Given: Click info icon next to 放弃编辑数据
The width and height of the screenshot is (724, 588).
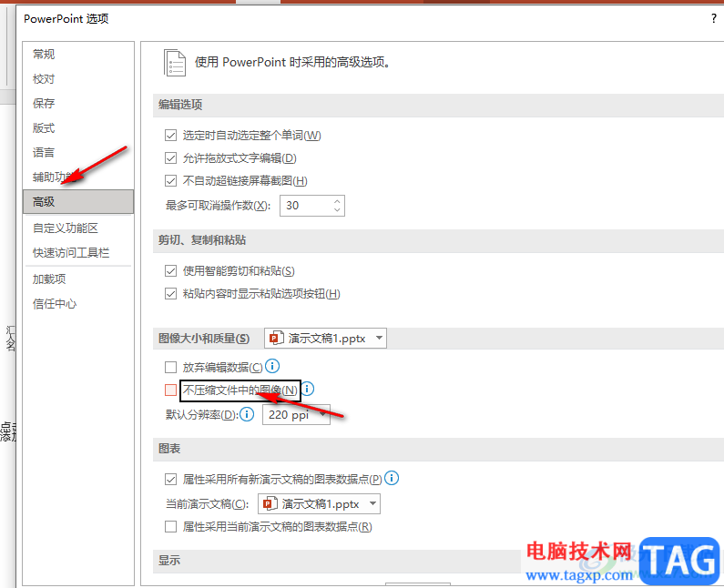Looking at the screenshot, I should pyautogui.click(x=272, y=367).
